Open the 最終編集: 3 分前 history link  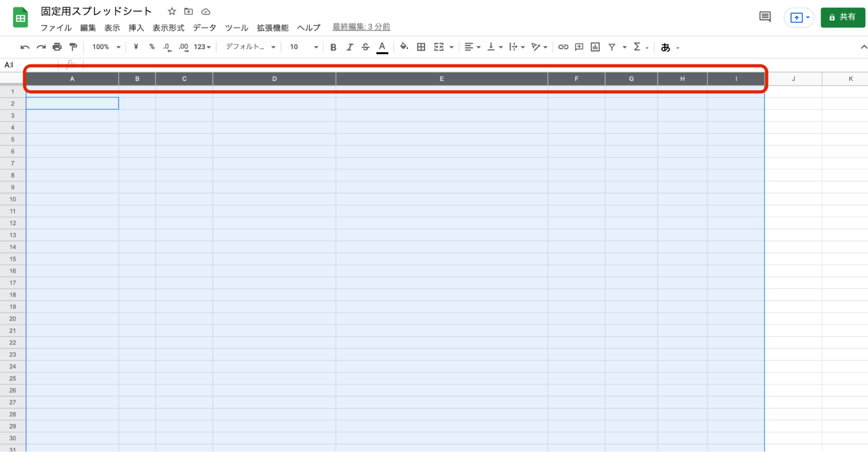pyautogui.click(x=361, y=27)
